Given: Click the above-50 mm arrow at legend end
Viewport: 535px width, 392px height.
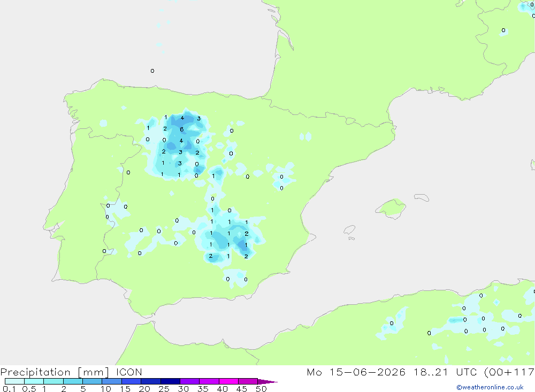Looking at the screenshot, I should click(x=267, y=381).
